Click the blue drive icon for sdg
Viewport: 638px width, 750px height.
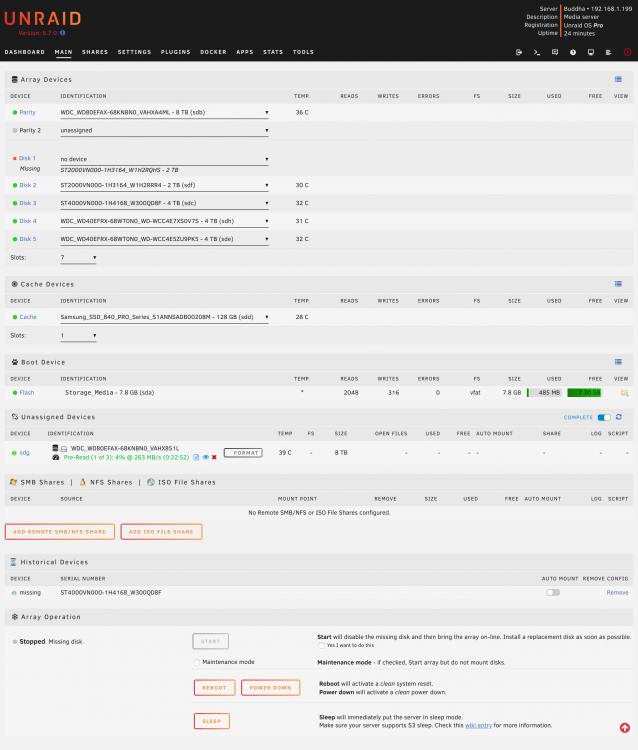point(64,449)
